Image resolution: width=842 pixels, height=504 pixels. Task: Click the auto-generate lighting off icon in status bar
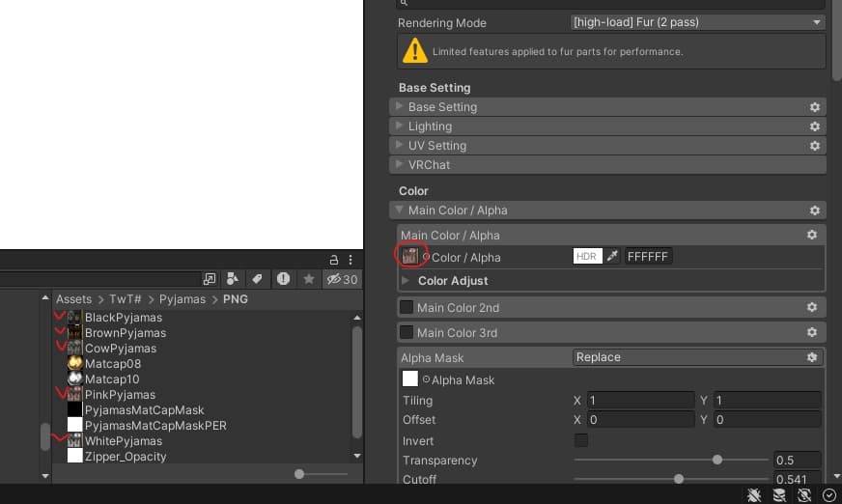(804, 495)
